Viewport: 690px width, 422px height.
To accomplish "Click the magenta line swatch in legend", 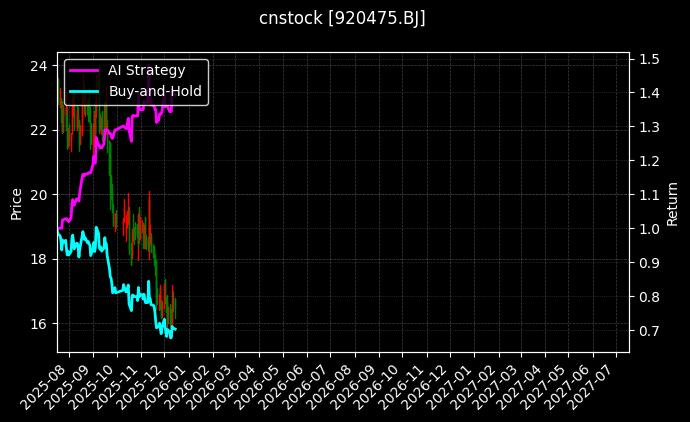I will [84, 70].
